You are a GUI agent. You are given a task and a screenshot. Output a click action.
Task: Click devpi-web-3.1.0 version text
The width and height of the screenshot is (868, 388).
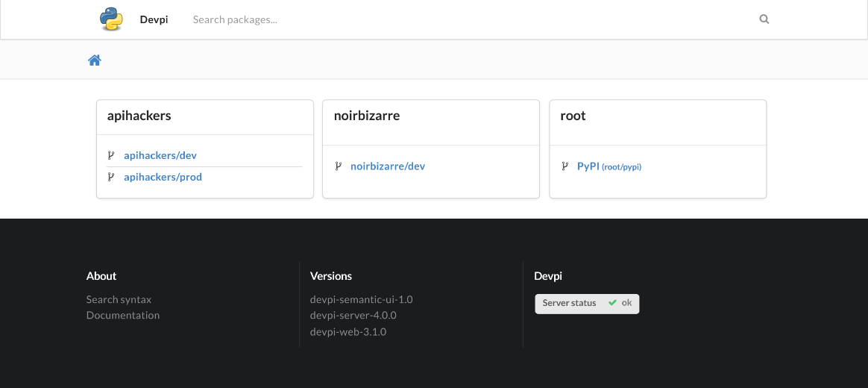click(347, 331)
